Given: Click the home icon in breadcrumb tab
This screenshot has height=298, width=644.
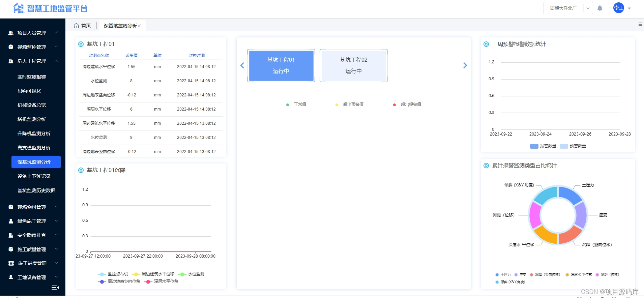Looking at the screenshot, I should tap(77, 26).
